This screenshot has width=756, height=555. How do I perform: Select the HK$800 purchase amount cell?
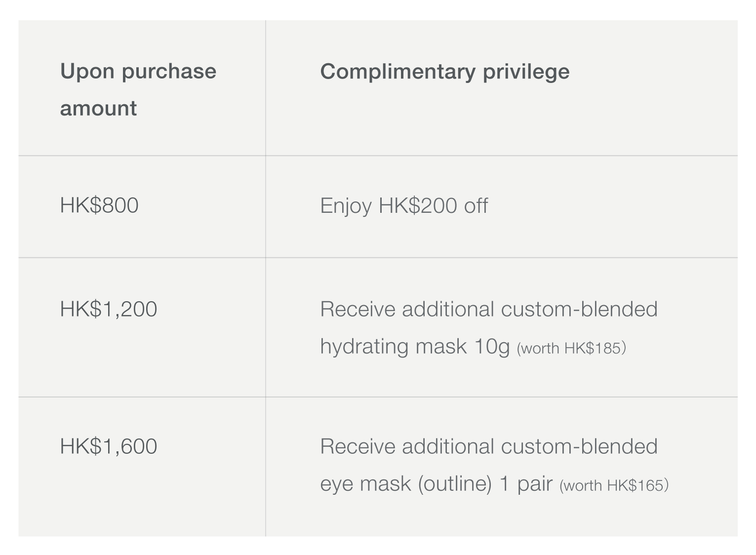click(x=99, y=205)
